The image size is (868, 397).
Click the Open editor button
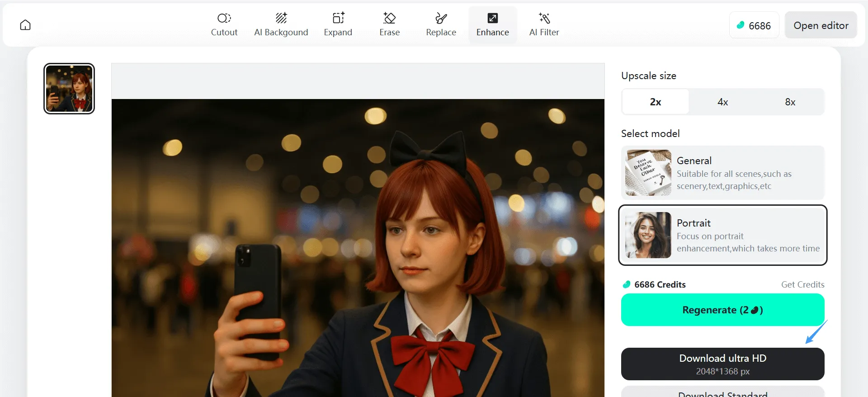[821, 25]
